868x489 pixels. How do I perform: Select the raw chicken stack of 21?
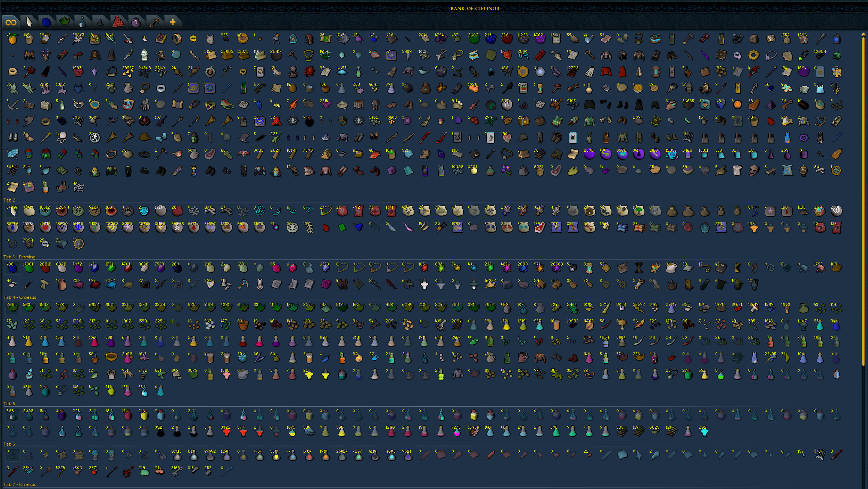tap(194, 72)
